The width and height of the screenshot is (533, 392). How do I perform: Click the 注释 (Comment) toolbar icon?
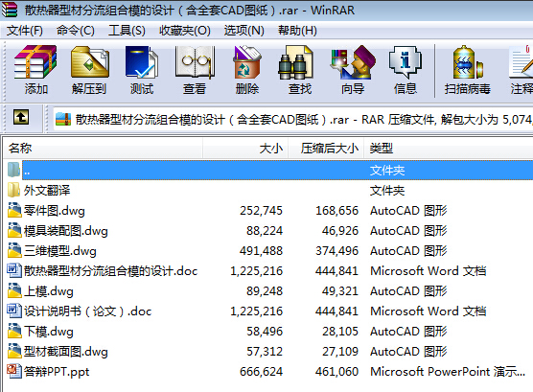click(521, 62)
